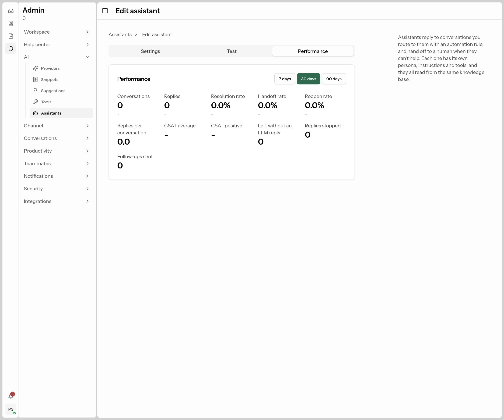Open the PS user avatar menu
The width and height of the screenshot is (504, 420).
11,409
